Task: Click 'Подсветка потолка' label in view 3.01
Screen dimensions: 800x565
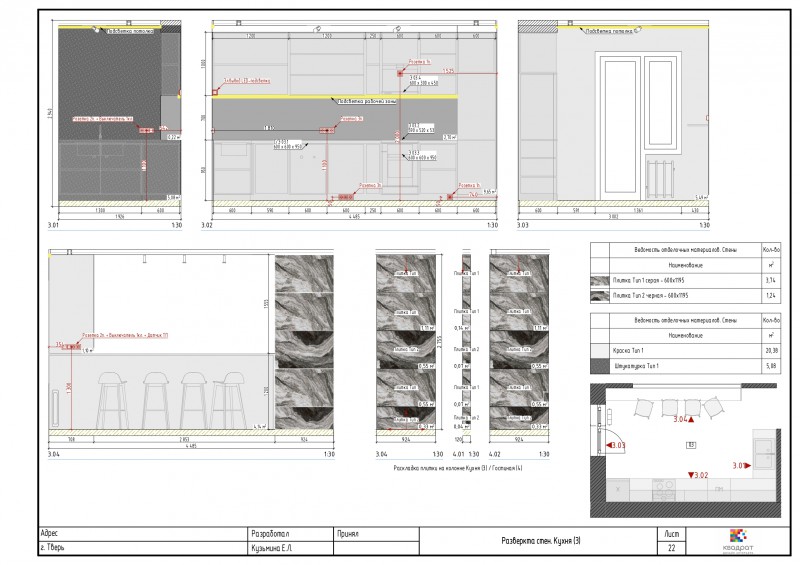Action: [130, 32]
